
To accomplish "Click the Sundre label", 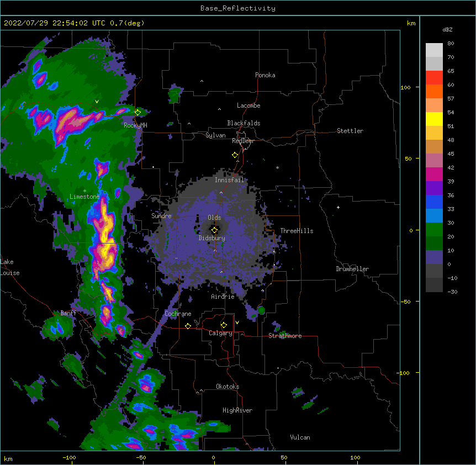I will (x=161, y=216).
